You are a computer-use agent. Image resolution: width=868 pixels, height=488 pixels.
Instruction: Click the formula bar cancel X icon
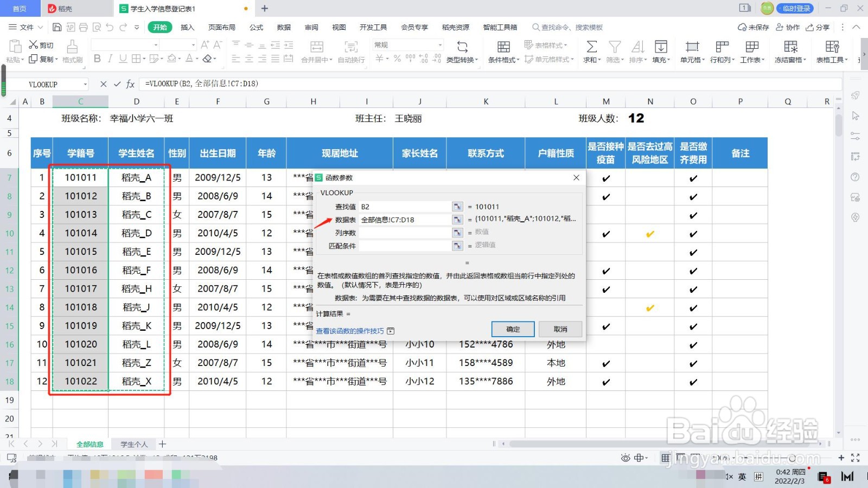click(104, 84)
